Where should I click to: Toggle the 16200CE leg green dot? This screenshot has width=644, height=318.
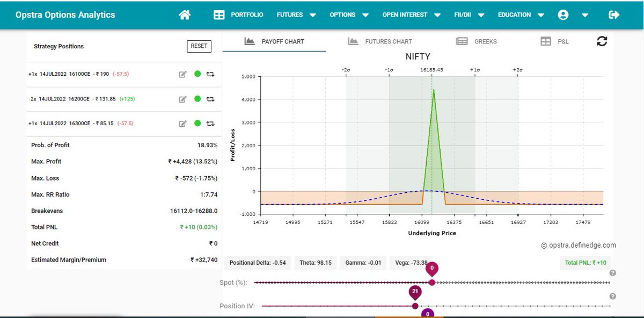[197, 99]
